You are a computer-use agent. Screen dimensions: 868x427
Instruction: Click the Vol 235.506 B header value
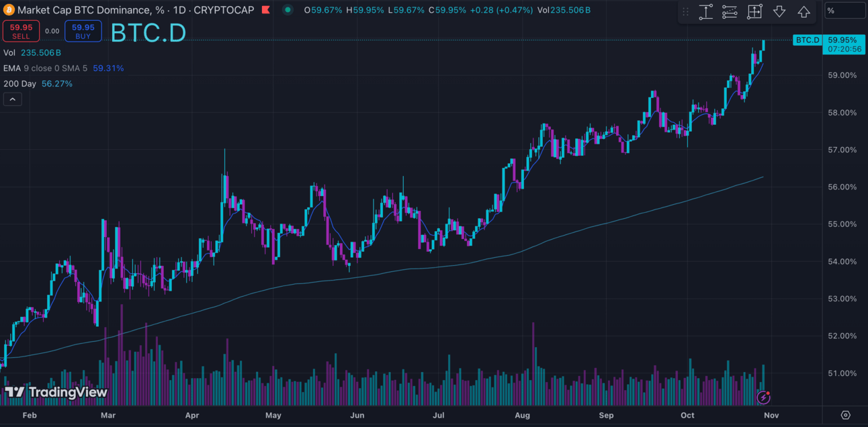coord(564,10)
